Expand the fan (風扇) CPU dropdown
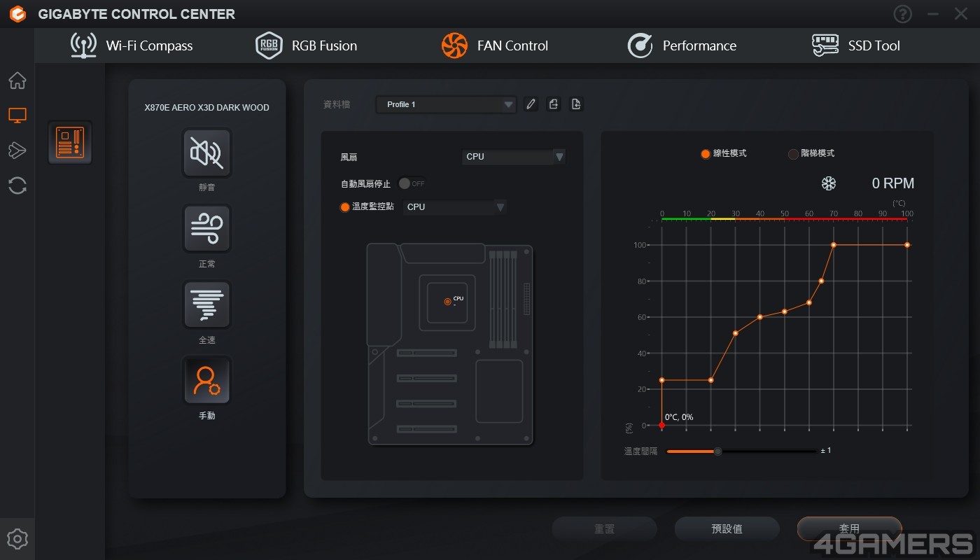 coord(514,157)
